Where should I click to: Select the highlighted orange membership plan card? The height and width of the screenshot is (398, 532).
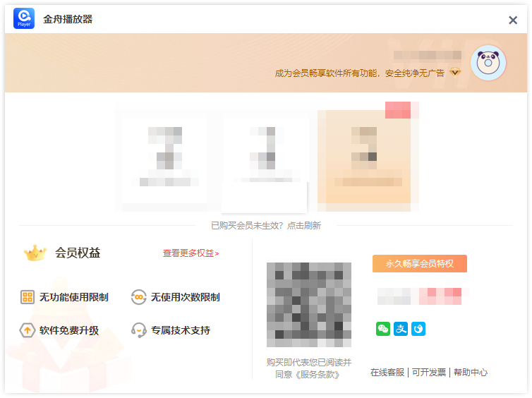point(368,157)
